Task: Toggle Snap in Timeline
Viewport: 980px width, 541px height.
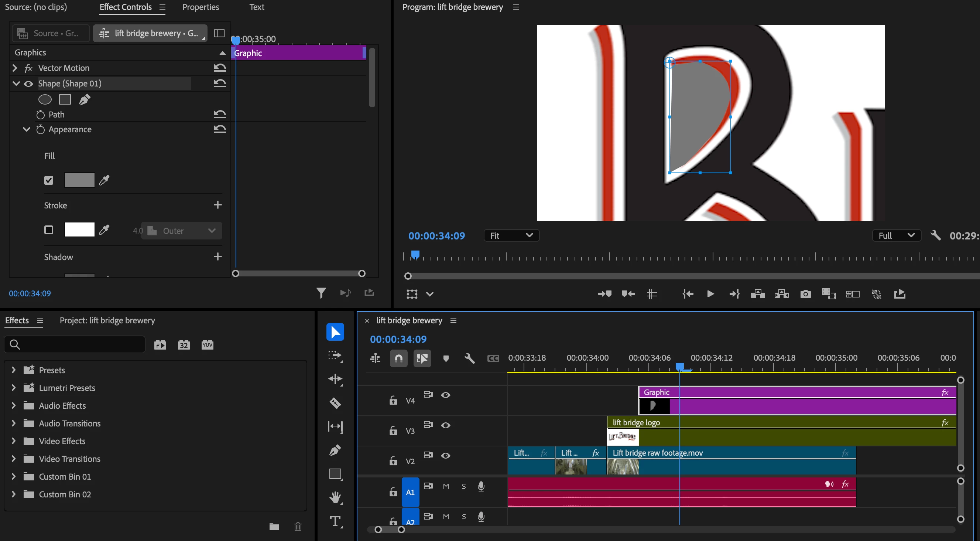Action: [399, 358]
